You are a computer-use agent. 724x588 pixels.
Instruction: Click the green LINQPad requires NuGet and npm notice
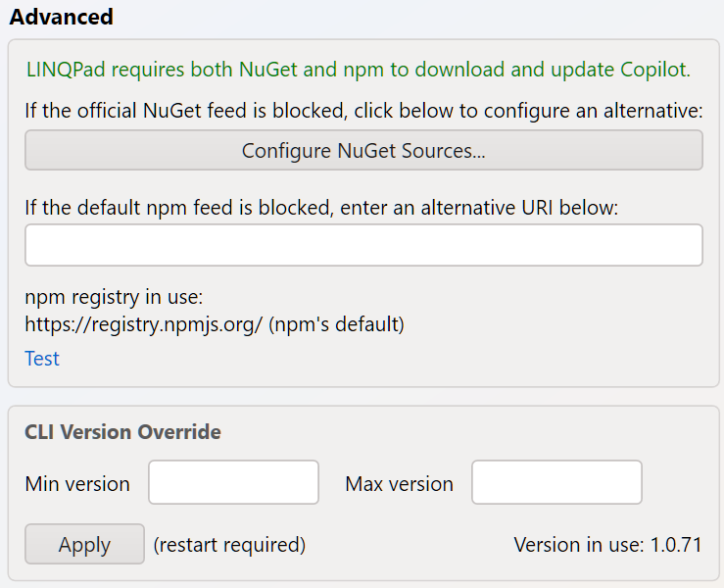point(359,70)
